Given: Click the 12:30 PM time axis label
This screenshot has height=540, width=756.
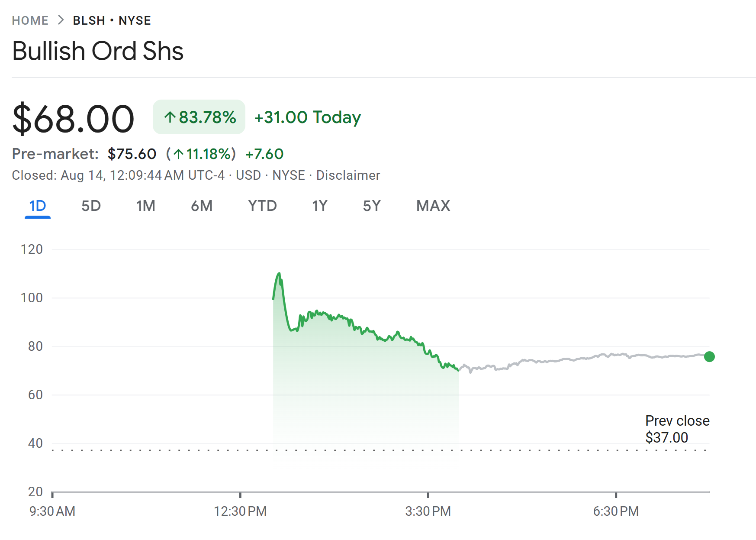Looking at the screenshot, I should [x=240, y=511].
